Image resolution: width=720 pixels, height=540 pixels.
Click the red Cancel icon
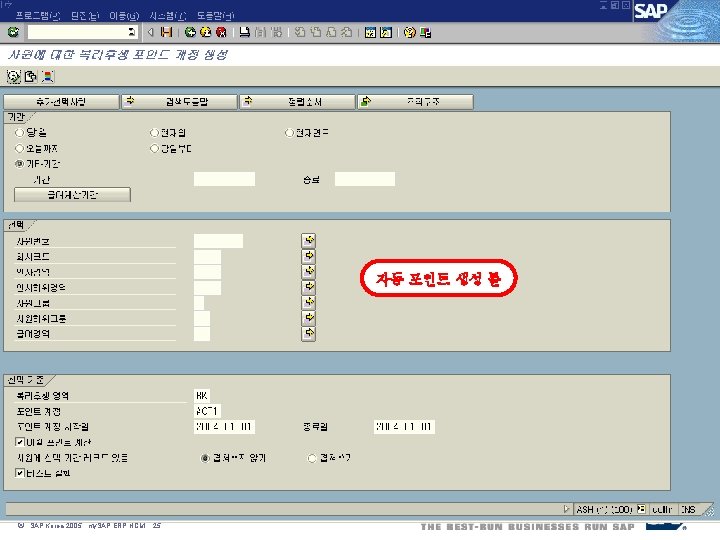(x=221, y=32)
